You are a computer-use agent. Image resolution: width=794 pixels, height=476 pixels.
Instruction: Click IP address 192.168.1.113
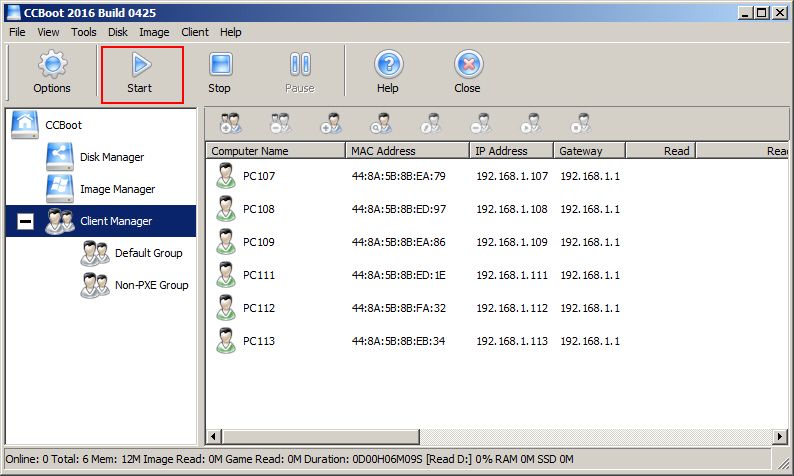[512, 341]
